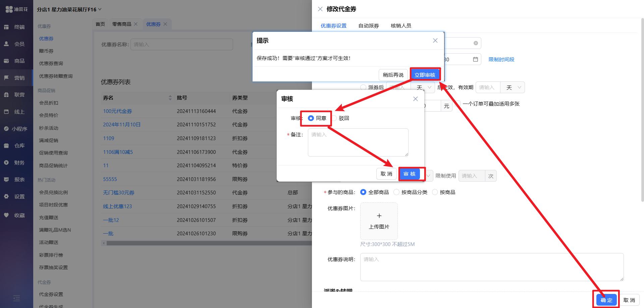644x308 pixels.
Task: Close the 审核 dialog with X icon
Action: [x=415, y=99]
